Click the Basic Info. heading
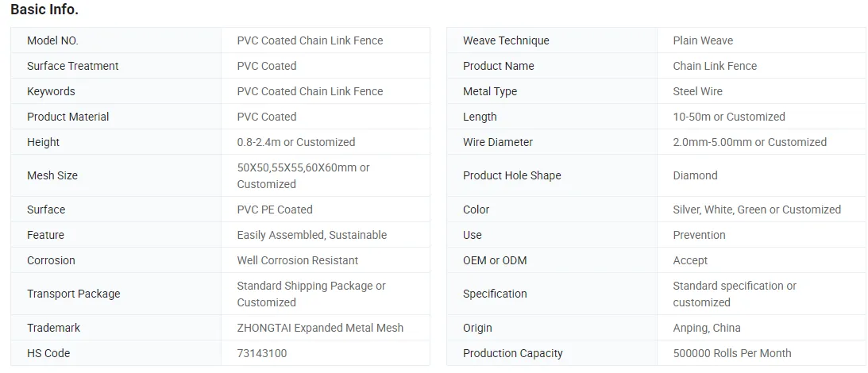Image resolution: width=868 pixels, height=373 pixels. [x=44, y=10]
